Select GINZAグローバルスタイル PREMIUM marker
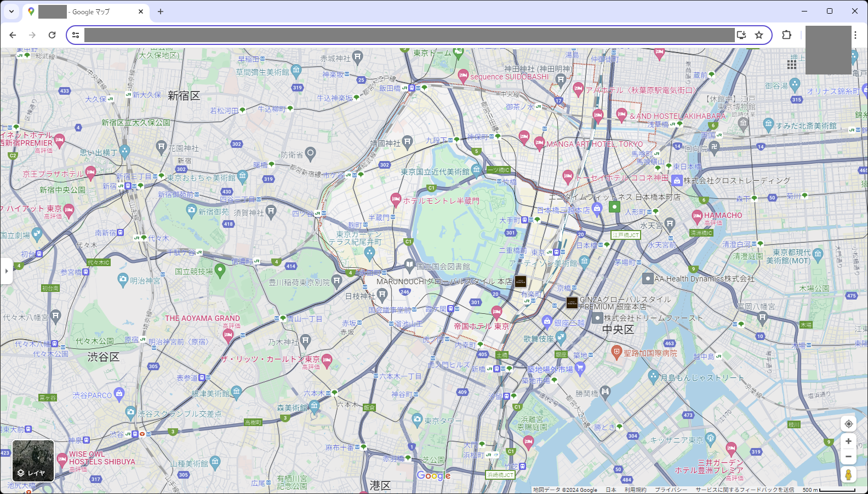The height and width of the screenshot is (494, 868). (x=572, y=302)
